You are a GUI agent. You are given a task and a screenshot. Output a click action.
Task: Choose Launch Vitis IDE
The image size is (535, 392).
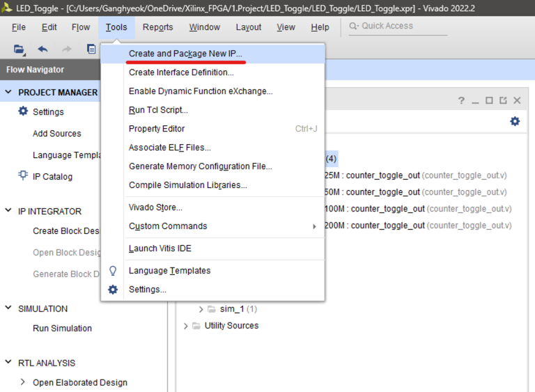213,249
